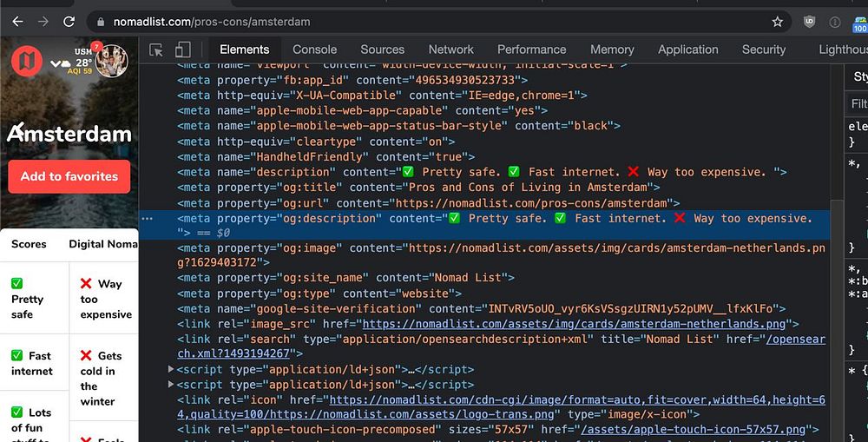Open the logo-trans.png icon href link

(501, 406)
